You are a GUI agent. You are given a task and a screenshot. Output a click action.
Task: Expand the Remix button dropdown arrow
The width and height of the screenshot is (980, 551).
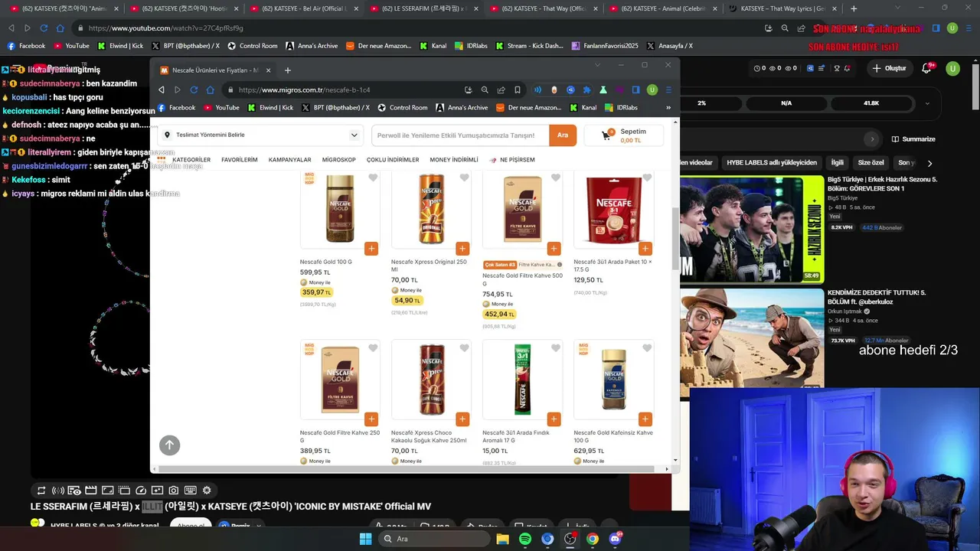(x=260, y=526)
